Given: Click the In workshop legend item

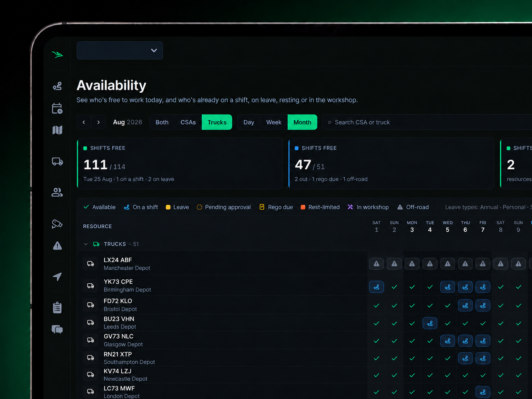Looking at the screenshot, I should [x=368, y=207].
